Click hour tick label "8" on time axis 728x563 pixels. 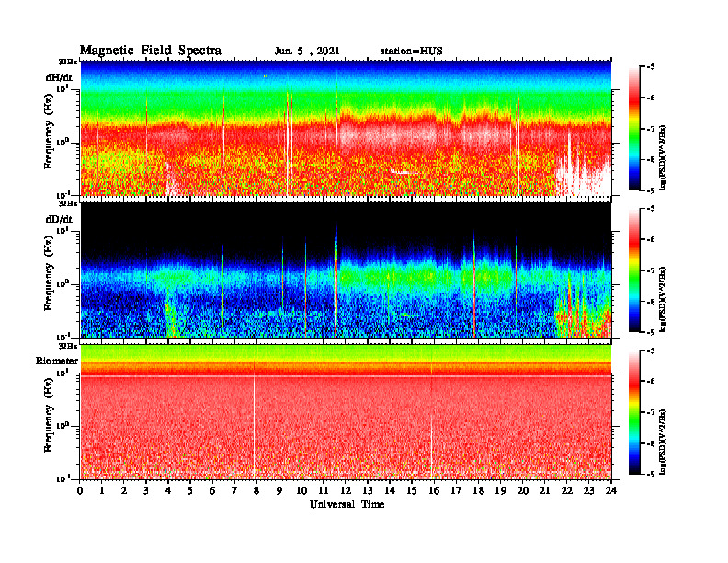[x=256, y=491]
